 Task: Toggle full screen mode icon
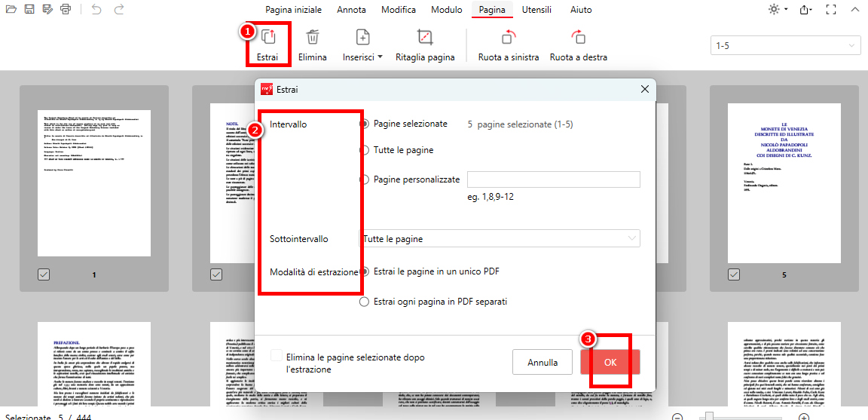pos(830,9)
